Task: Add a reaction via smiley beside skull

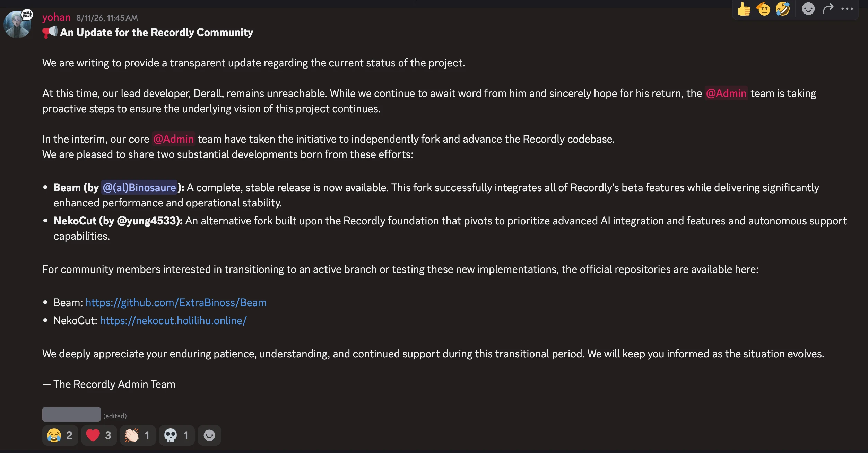Action: pyautogui.click(x=209, y=435)
